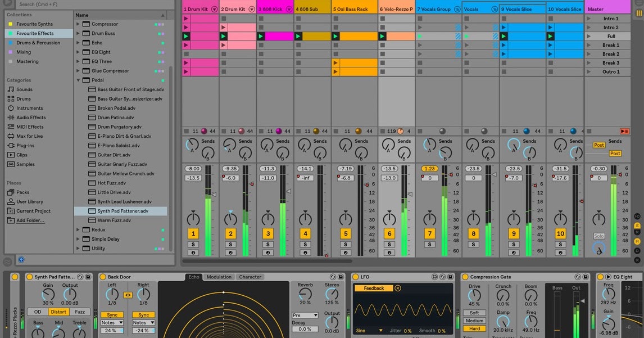644x338 pixels.
Task: Open the left Notes dropdown
Action: (112, 323)
